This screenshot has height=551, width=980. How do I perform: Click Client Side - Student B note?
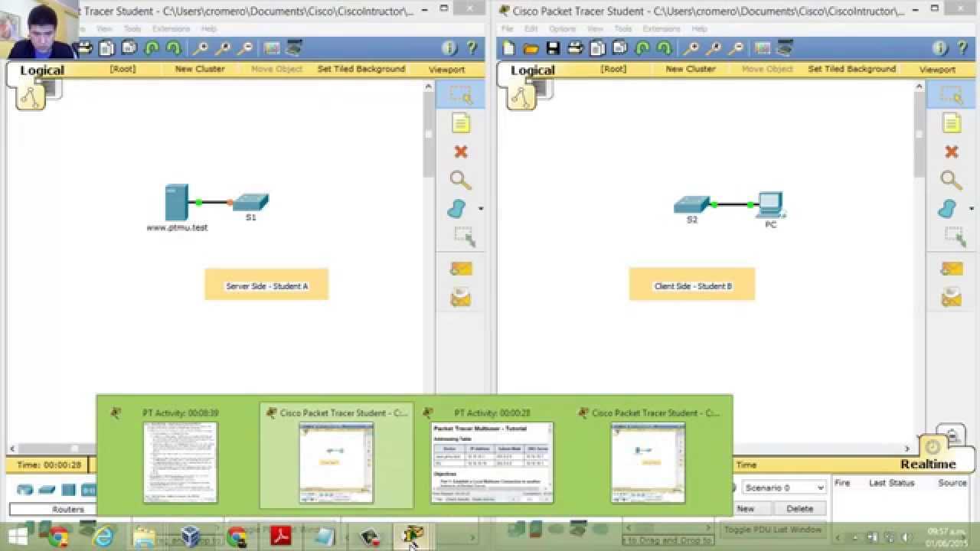click(x=692, y=284)
